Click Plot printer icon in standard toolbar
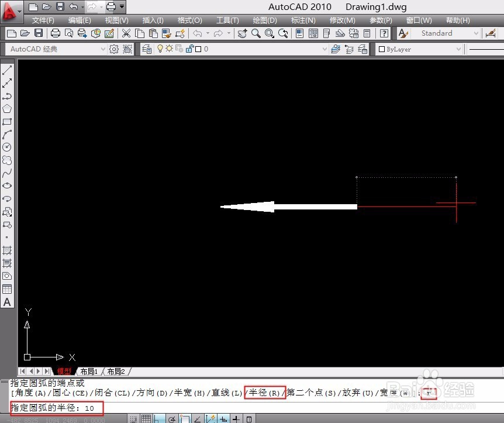This screenshot has height=423, width=504. [x=56, y=33]
